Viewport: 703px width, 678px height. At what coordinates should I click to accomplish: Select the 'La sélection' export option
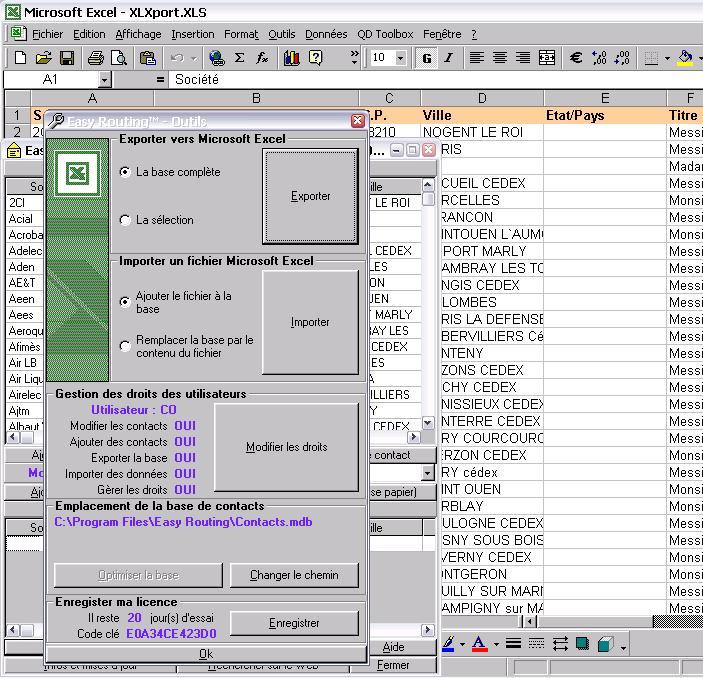pyautogui.click(x=125, y=220)
